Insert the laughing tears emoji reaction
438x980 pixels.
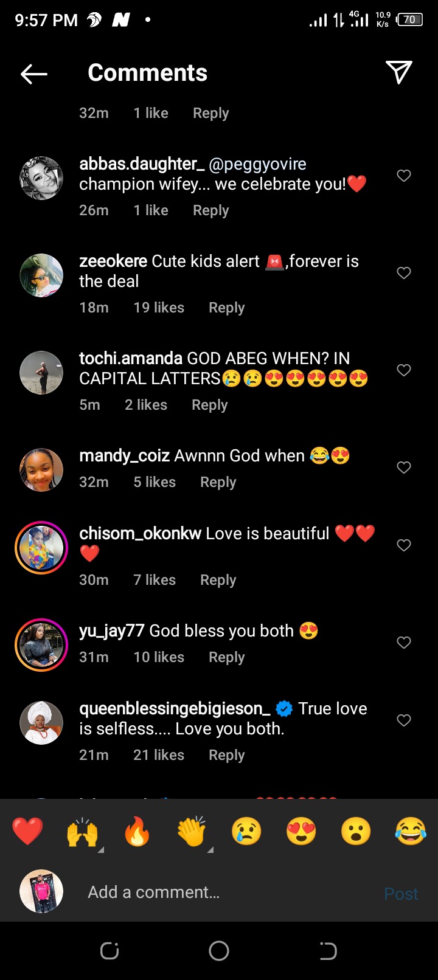pyautogui.click(x=411, y=832)
